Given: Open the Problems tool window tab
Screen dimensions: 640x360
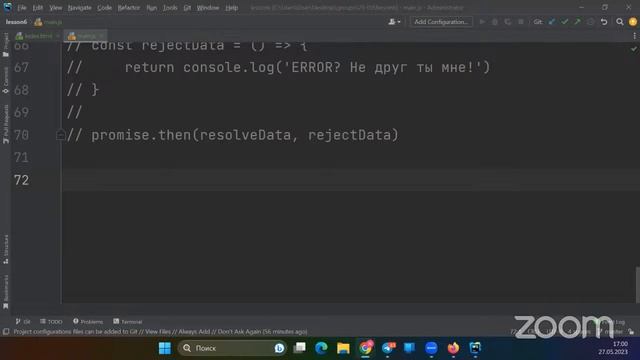Looking at the screenshot, I should tap(88, 322).
